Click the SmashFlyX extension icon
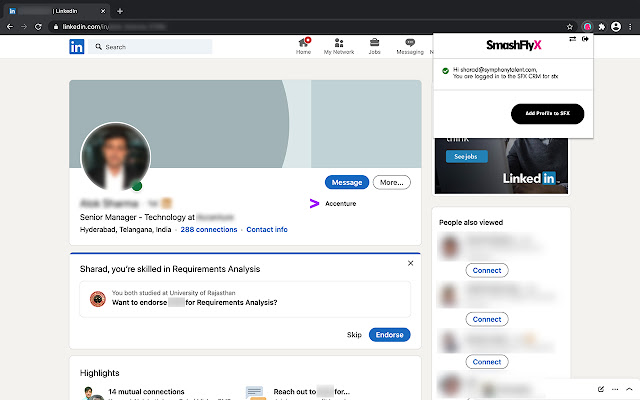Screen dimensions: 640x400 (587, 27)
